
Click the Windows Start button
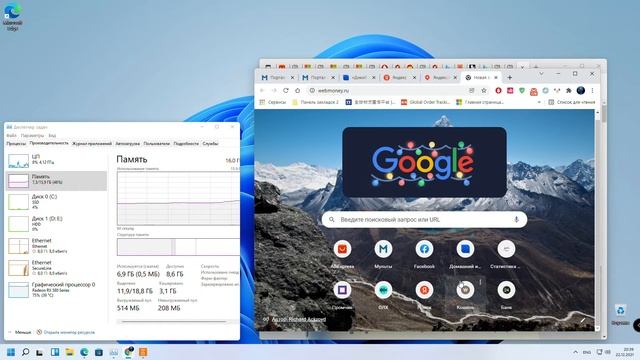[11, 352]
